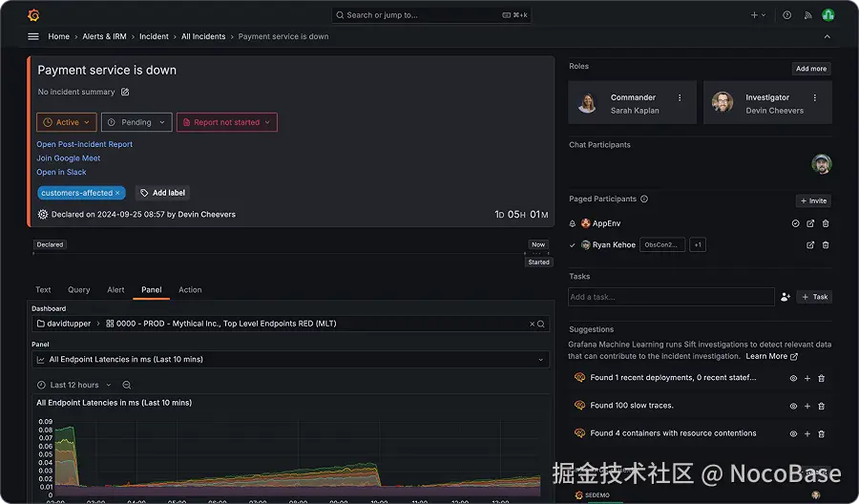
Task: Click Open in Slack link
Action: coord(61,172)
